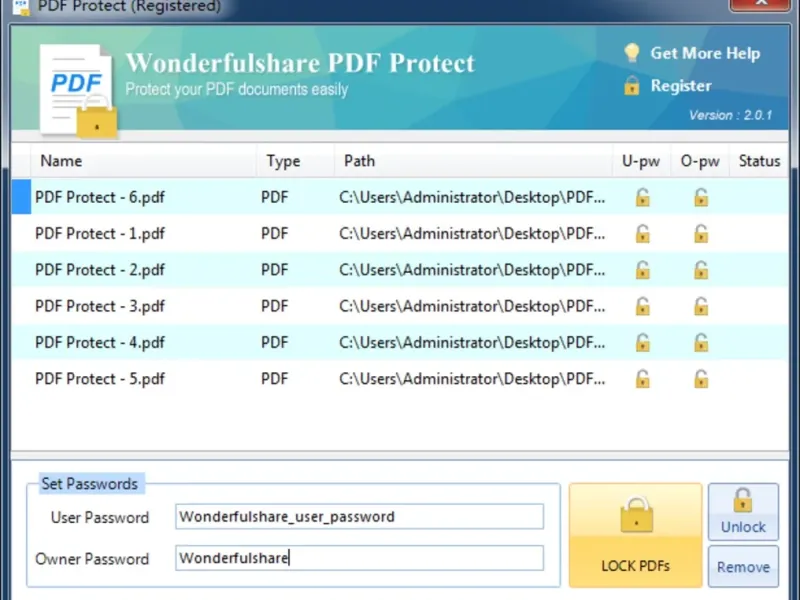Click the Version : 2.0.1 text
Screen dimensions: 800x600
(x=731, y=115)
